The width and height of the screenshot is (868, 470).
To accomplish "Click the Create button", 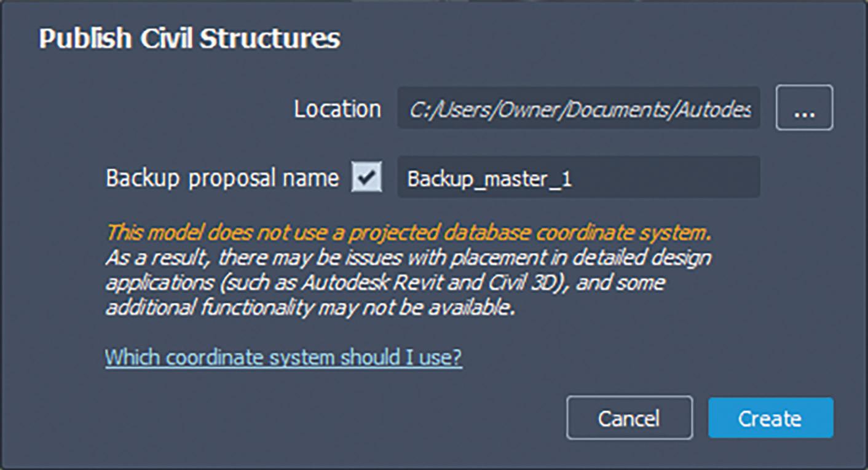I will coord(770,418).
